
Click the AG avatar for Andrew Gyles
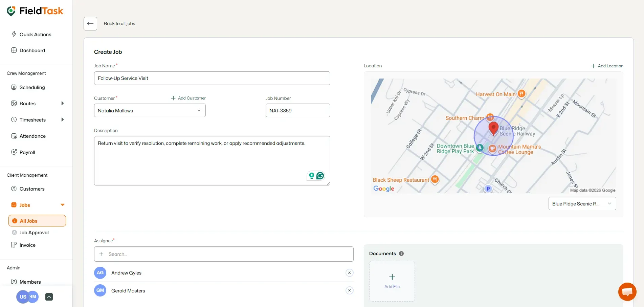pyautogui.click(x=100, y=273)
